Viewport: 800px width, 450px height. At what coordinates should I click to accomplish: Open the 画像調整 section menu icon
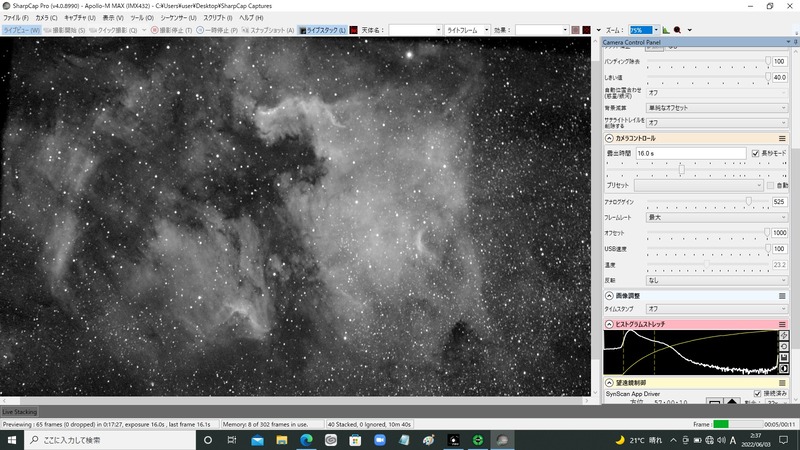coord(782,296)
